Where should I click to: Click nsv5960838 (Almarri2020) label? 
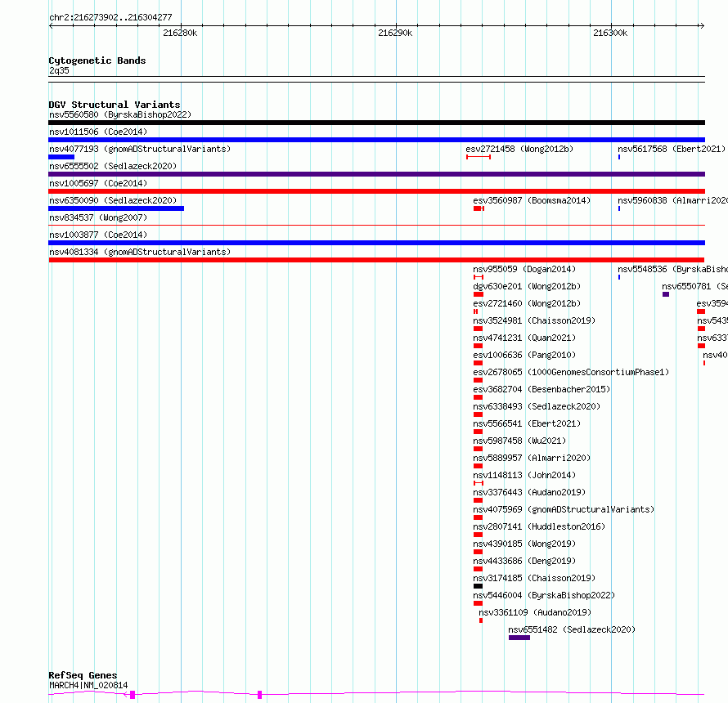672,200
